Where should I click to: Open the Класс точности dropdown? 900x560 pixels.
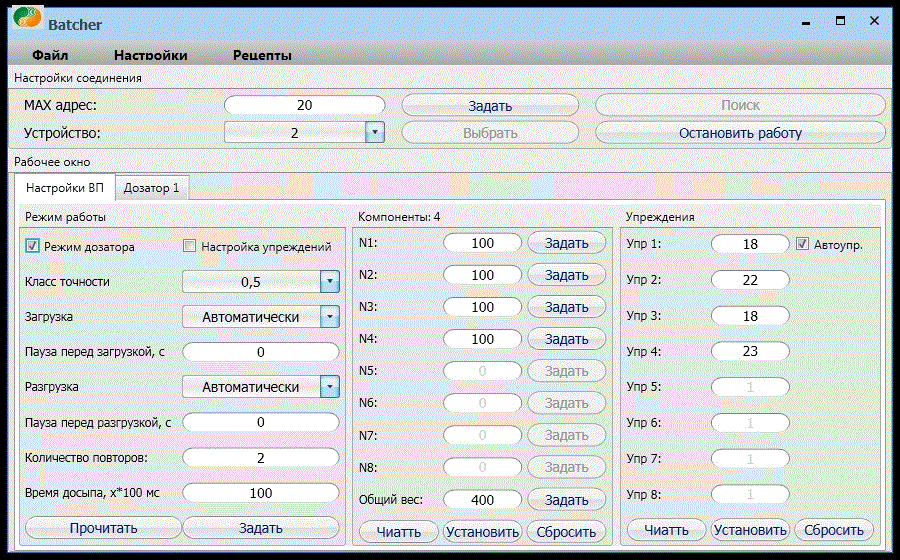point(330,282)
